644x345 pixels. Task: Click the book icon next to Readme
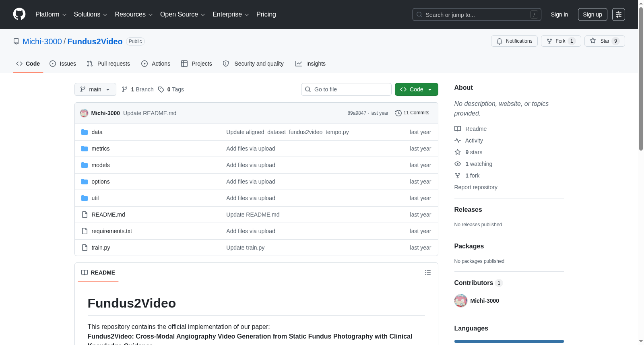(x=458, y=129)
